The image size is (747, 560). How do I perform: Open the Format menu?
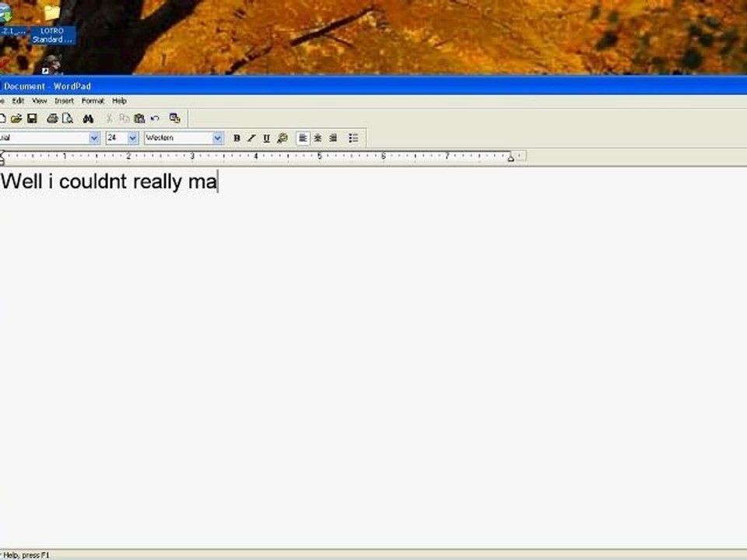pos(93,101)
